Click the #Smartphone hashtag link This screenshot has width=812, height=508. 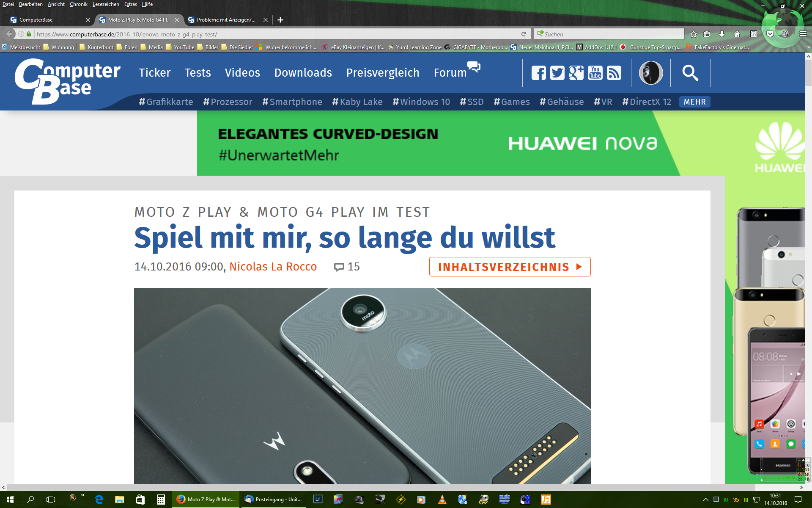(x=292, y=102)
